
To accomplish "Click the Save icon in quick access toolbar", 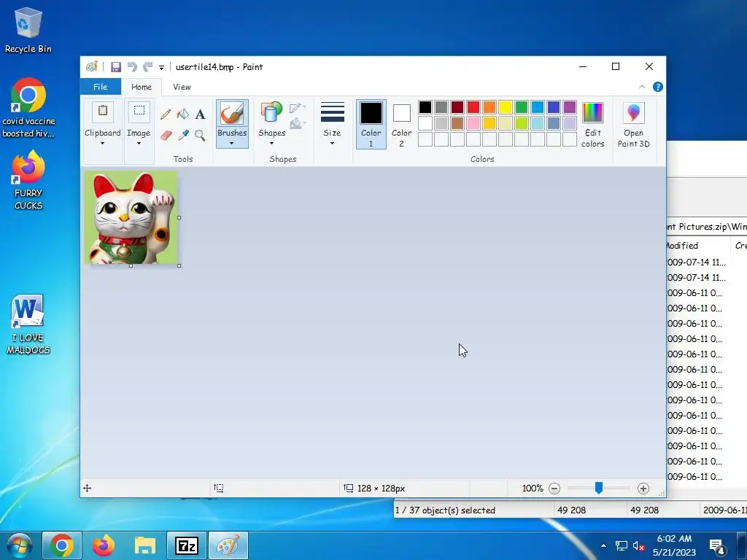I will (116, 66).
